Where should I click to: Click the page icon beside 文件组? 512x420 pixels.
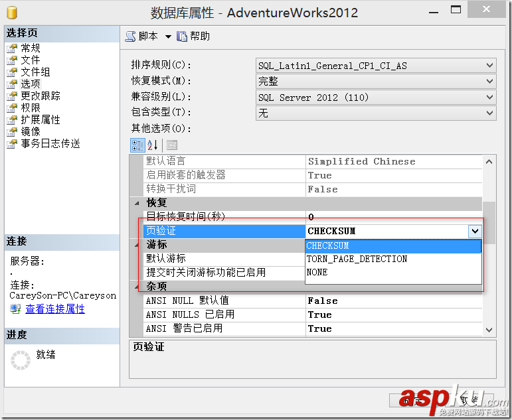click(12, 72)
